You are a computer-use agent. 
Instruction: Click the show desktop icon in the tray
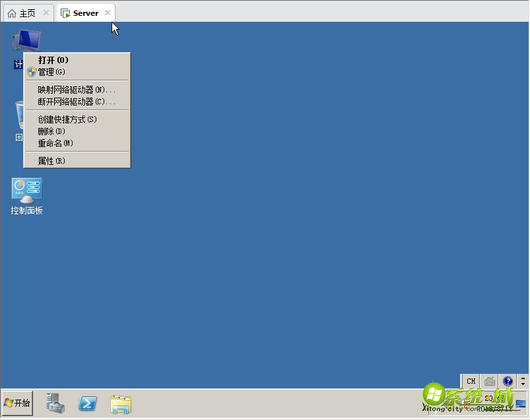(x=519, y=404)
